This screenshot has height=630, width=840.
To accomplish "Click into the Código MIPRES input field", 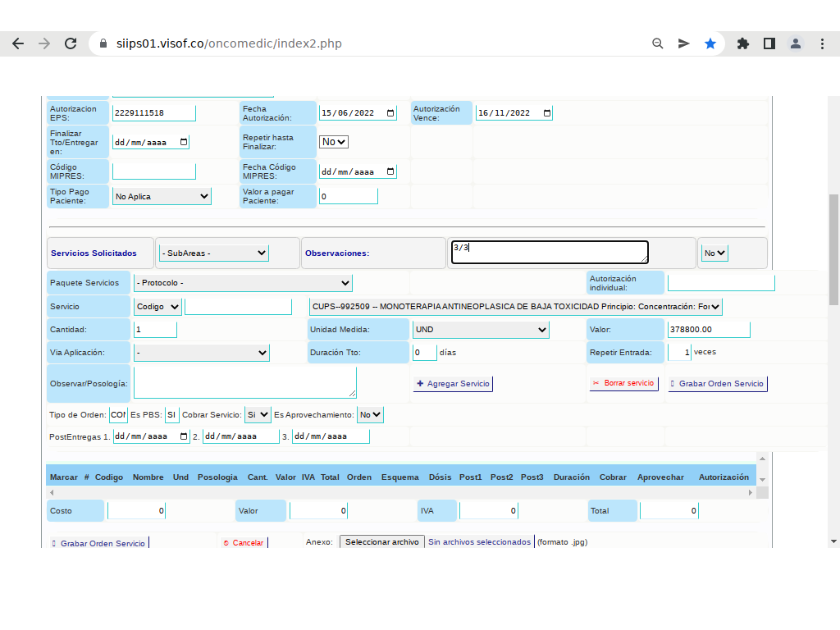I will [x=154, y=171].
